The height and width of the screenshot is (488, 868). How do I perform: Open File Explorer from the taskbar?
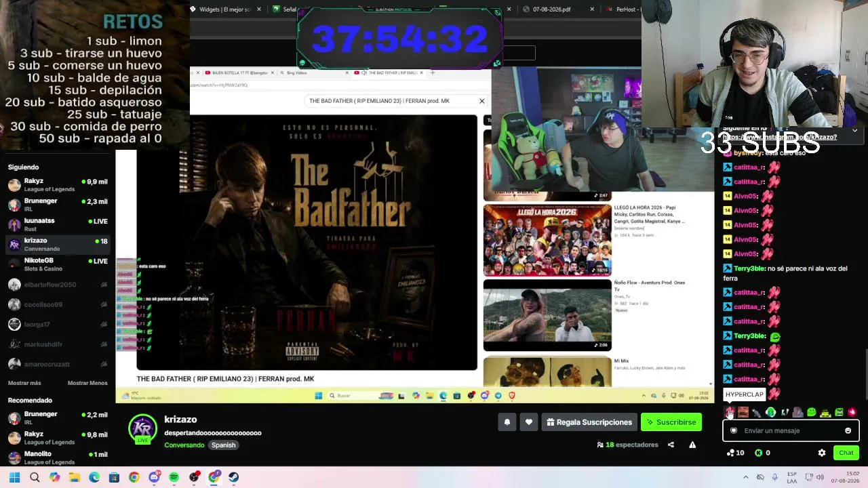click(74, 477)
